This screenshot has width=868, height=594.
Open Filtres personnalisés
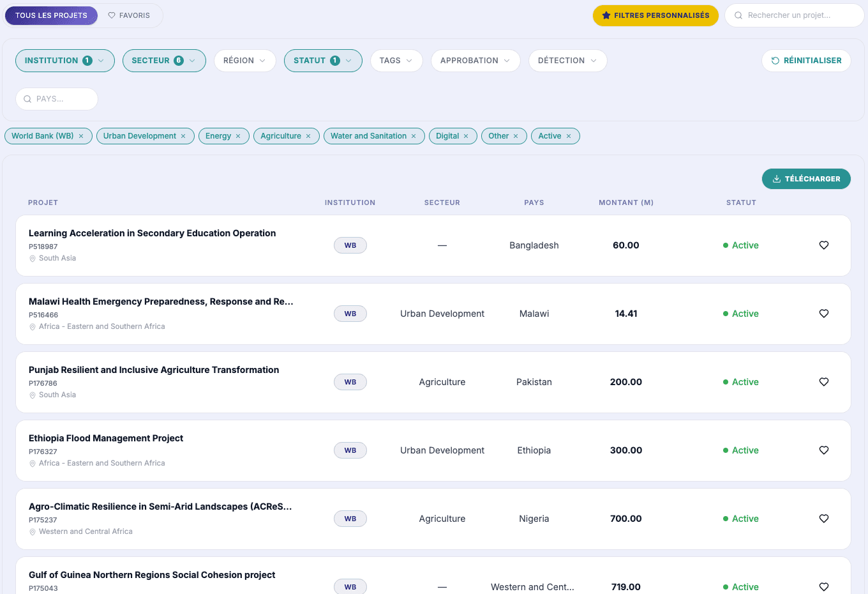point(655,15)
